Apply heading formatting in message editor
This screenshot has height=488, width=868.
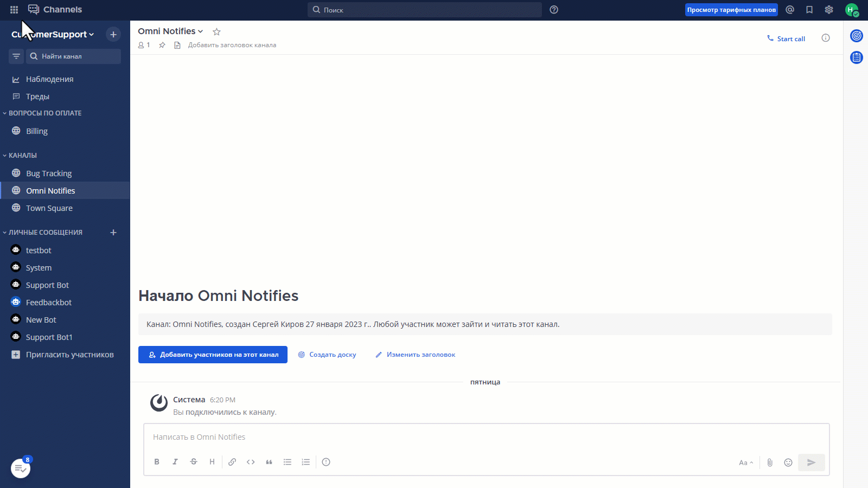212,462
